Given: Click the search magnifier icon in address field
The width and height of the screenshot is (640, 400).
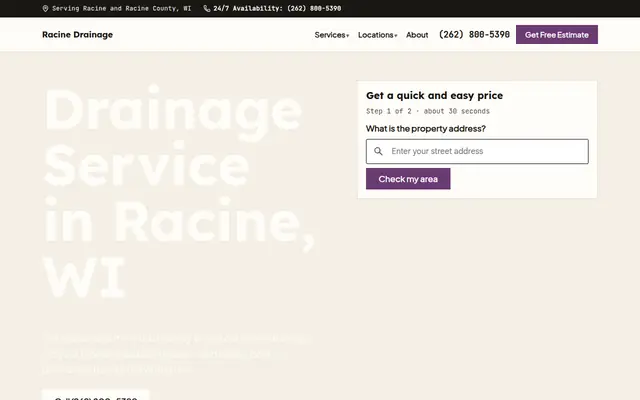Looking at the screenshot, I should tap(378, 151).
